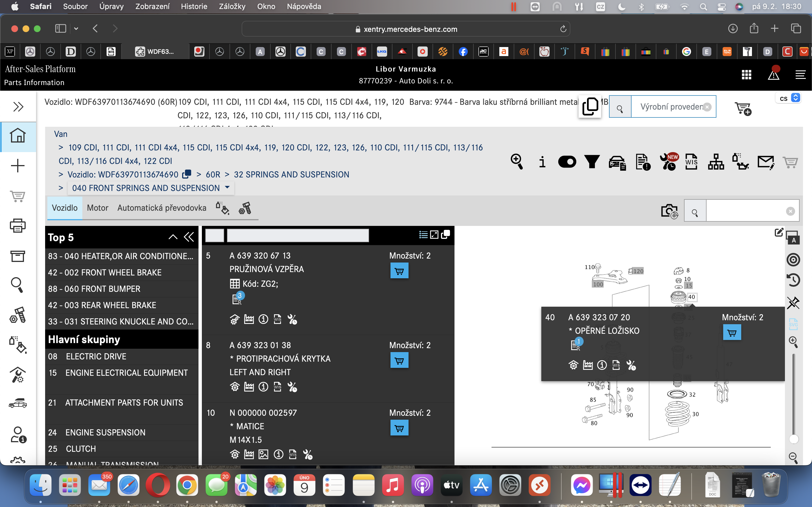This screenshot has width=812, height=507.
Task: Expand the Top 5 panel collapse arrow
Action: (x=173, y=237)
